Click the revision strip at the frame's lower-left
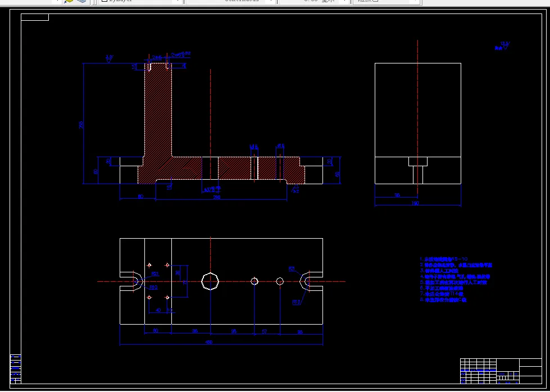This screenshot has width=550, height=392. pyautogui.click(x=15, y=369)
